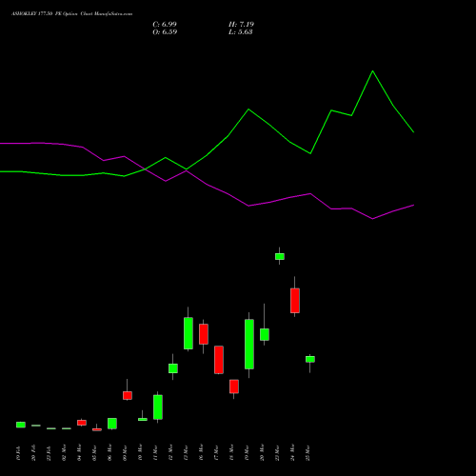Click the 12 Mar date label

tap(170, 453)
